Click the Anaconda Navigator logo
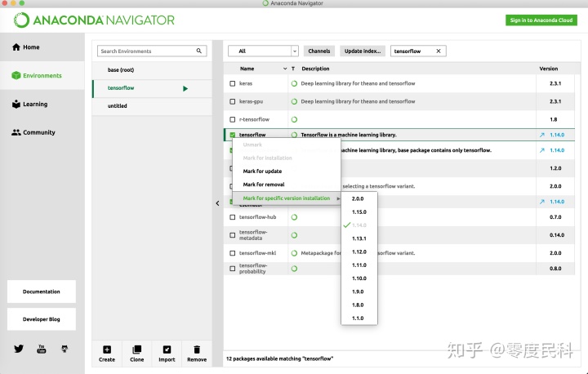The image size is (588, 374). coord(94,20)
